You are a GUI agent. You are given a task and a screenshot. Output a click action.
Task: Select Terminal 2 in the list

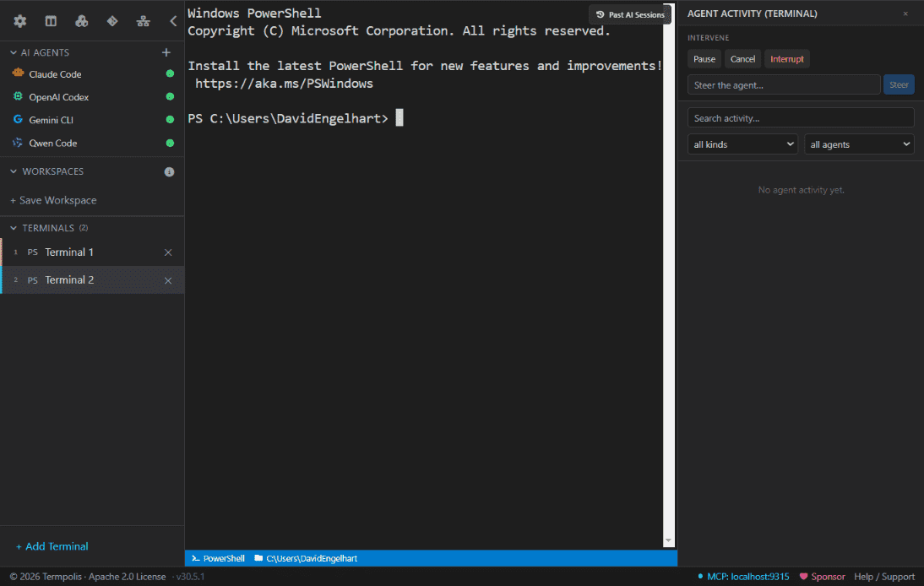[x=93, y=280]
